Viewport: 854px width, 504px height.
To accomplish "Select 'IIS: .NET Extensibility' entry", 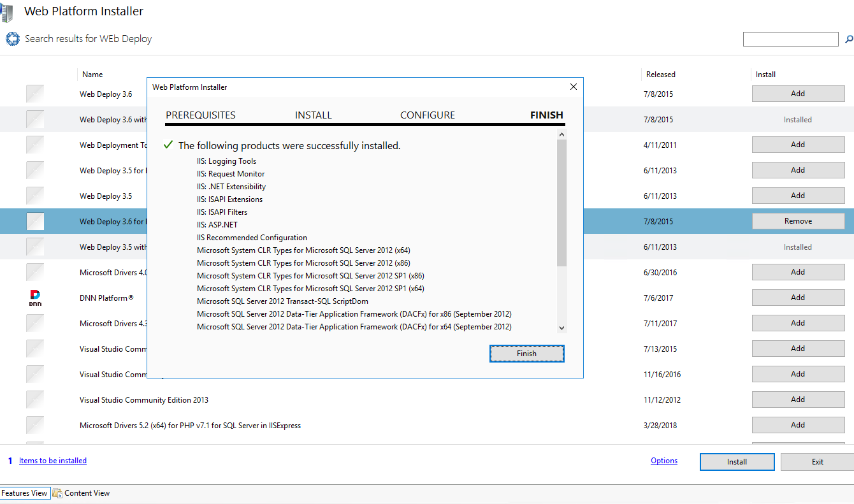I will point(231,187).
